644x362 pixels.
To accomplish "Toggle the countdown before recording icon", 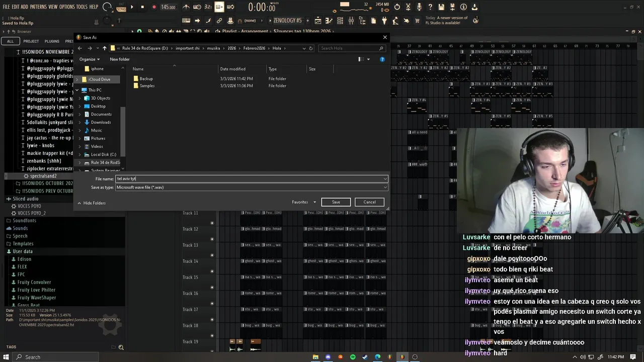I will [208, 7].
